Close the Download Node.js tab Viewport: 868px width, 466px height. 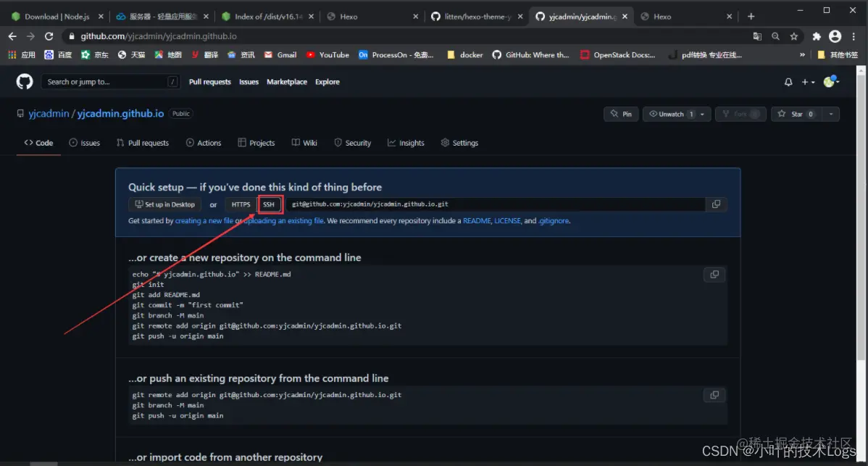pyautogui.click(x=101, y=17)
